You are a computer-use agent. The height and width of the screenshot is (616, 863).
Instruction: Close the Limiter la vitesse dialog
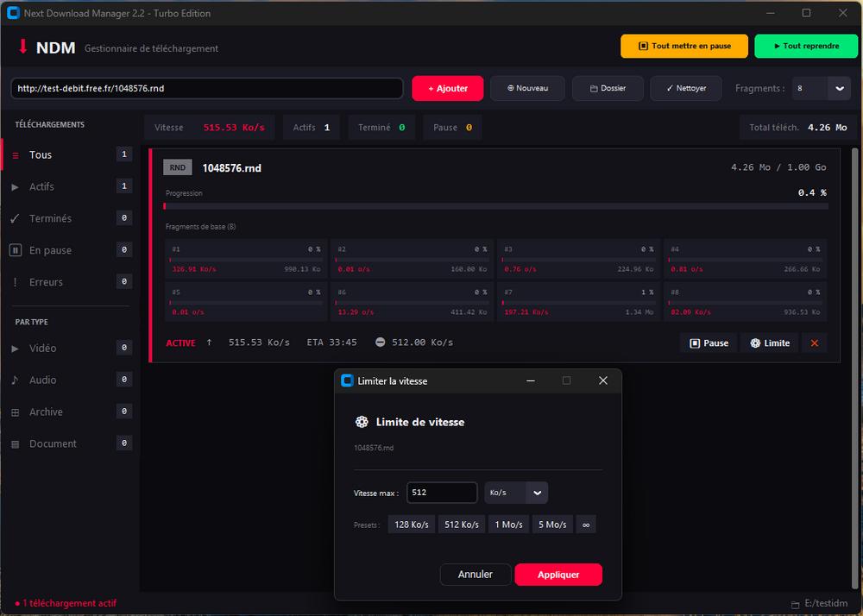point(602,380)
